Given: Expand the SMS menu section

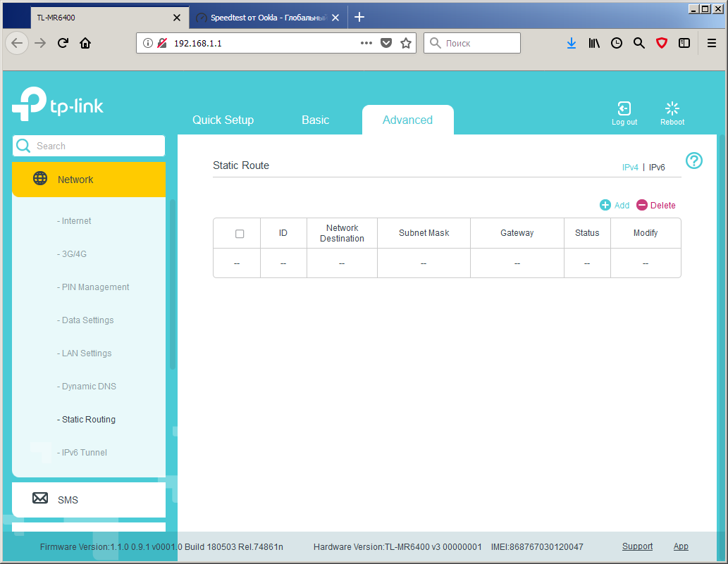Looking at the screenshot, I should coord(89,499).
